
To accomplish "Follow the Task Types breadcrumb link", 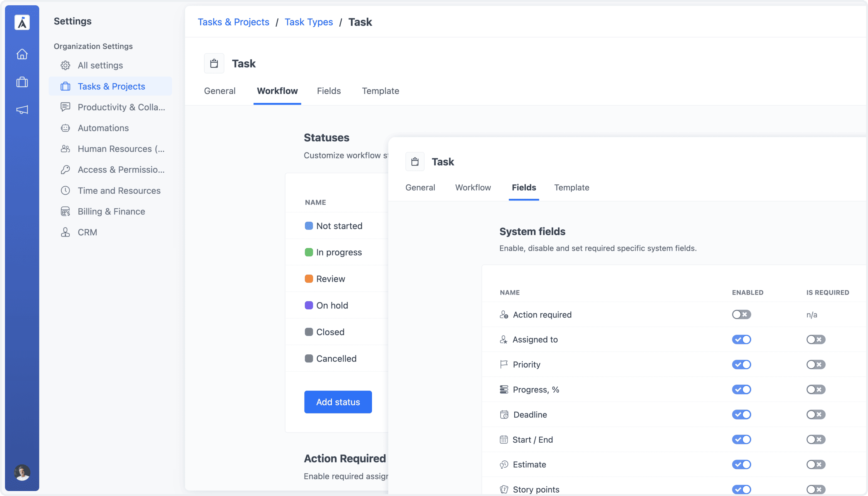I will [x=309, y=22].
